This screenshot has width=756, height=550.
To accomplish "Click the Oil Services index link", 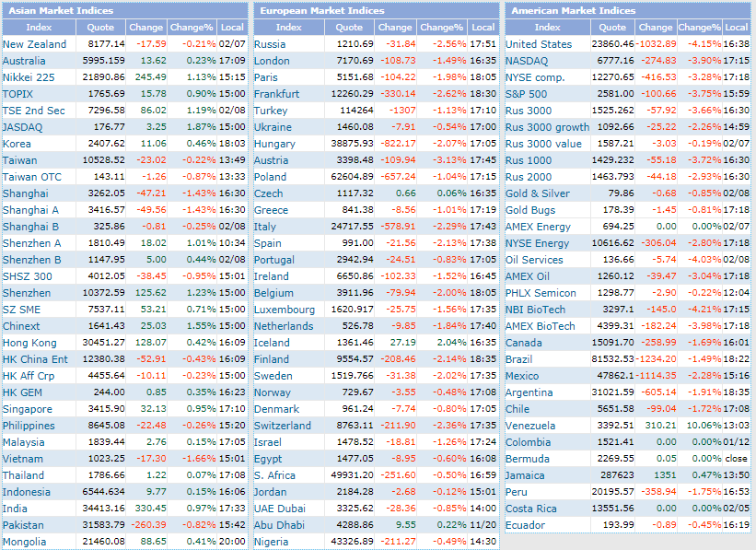I will tap(534, 260).
